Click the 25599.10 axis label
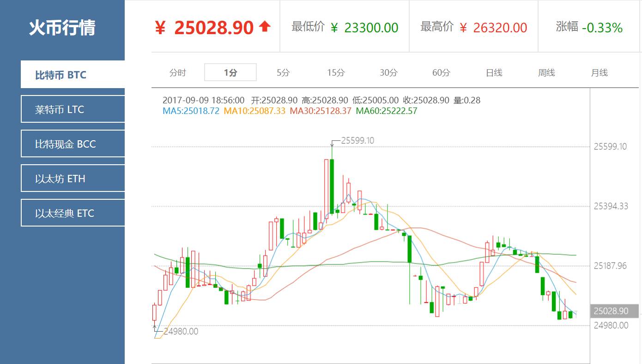This screenshot has height=364, width=642. click(x=611, y=147)
